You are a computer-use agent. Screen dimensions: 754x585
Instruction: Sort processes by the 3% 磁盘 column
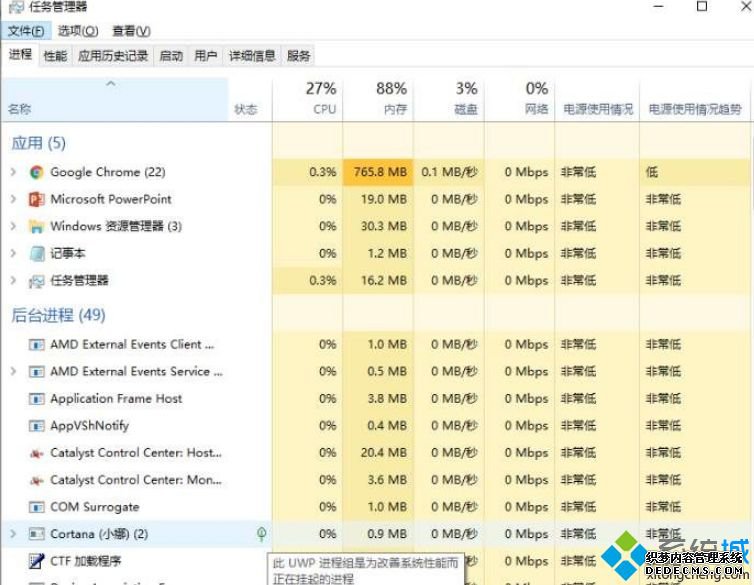[x=449, y=100]
